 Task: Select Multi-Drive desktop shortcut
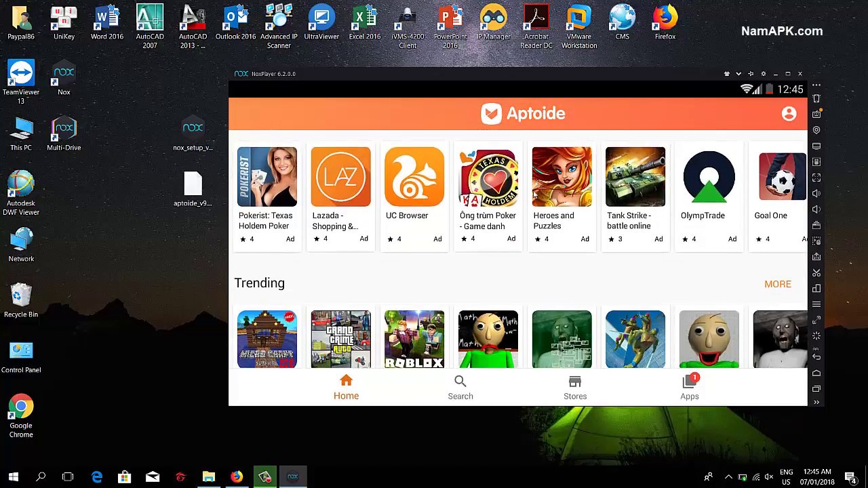point(64,134)
